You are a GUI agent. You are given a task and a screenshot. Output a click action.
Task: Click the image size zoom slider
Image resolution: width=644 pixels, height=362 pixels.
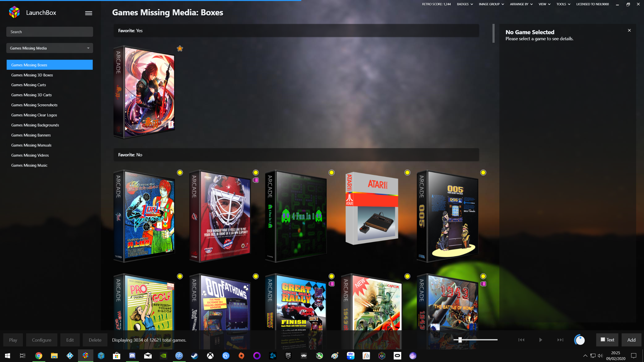(x=475, y=340)
